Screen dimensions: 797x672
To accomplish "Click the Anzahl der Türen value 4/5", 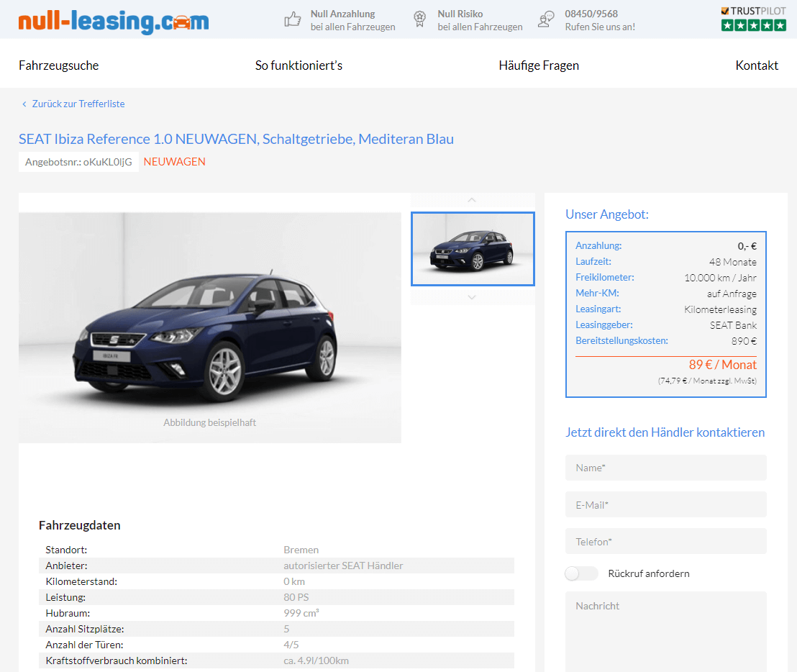I will pos(291,645).
